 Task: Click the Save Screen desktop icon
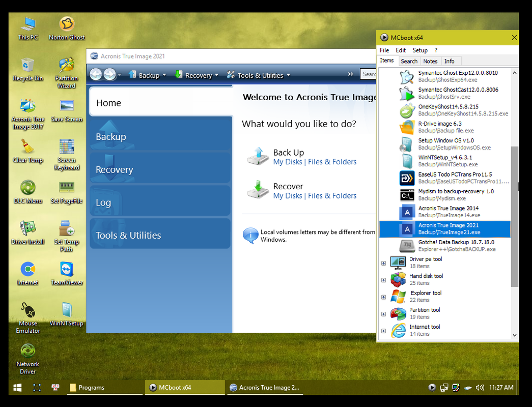coord(67,110)
